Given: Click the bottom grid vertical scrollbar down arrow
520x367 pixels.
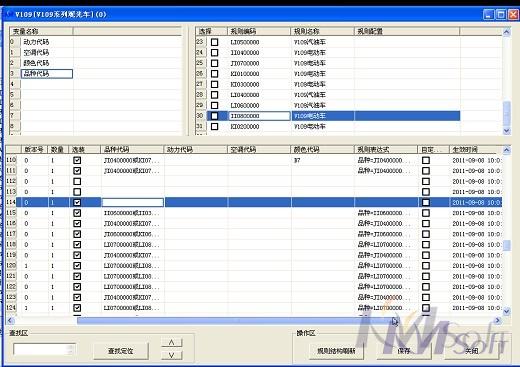Looking at the screenshot, I should click(506, 311).
